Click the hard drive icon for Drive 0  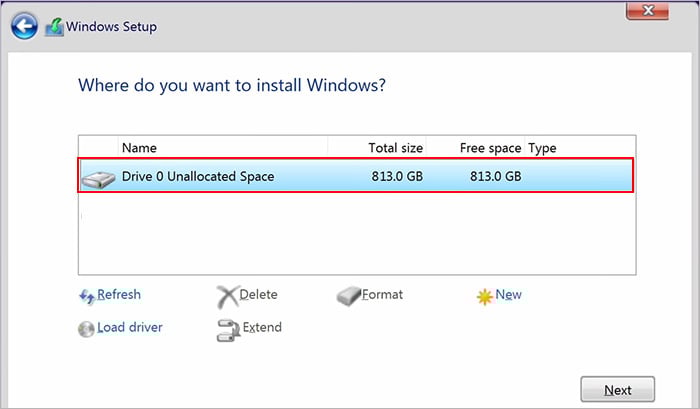[x=98, y=178]
